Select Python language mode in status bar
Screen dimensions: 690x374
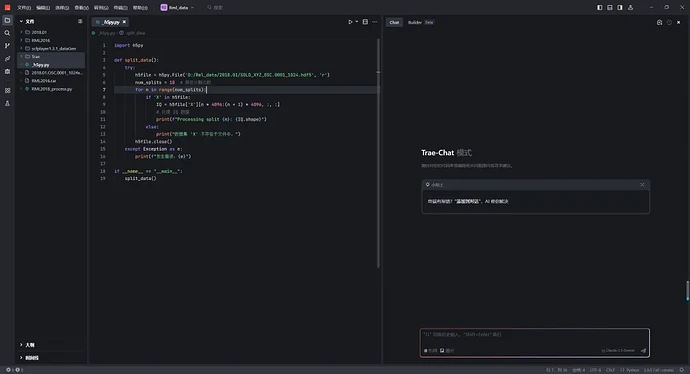tap(629, 370)
